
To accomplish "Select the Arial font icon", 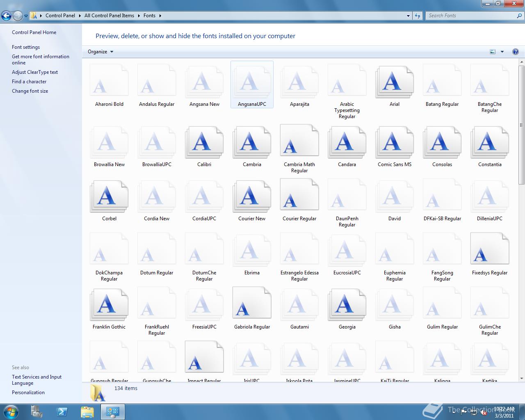I will (x=394, y=81).
